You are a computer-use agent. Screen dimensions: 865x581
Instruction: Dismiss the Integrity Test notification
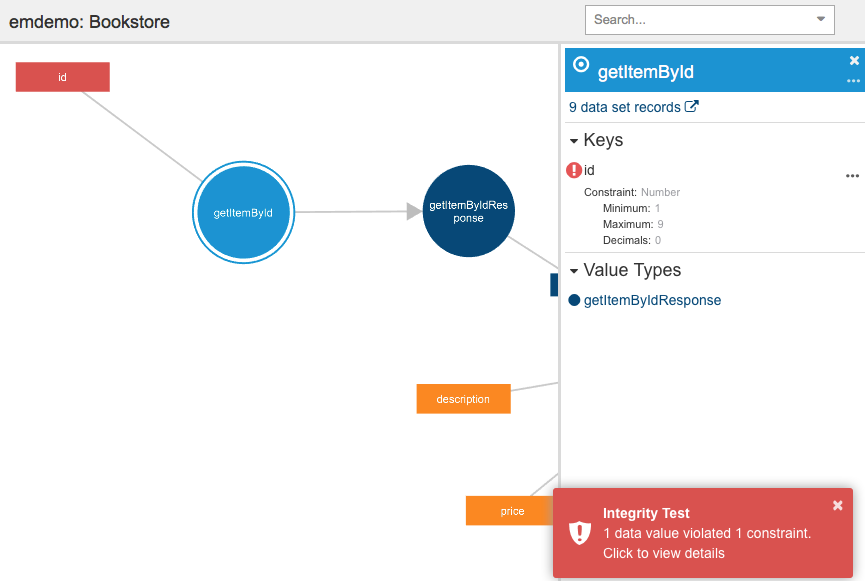point(837,505)
